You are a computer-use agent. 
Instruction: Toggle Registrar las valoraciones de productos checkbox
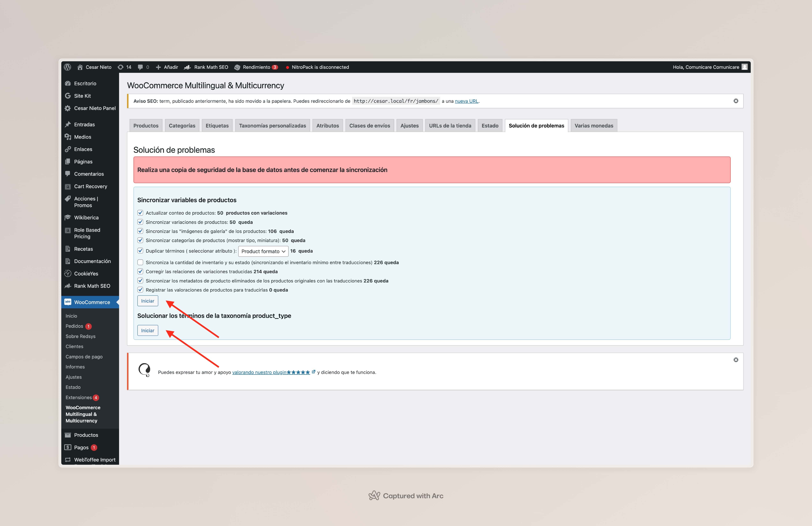(140, 290)
